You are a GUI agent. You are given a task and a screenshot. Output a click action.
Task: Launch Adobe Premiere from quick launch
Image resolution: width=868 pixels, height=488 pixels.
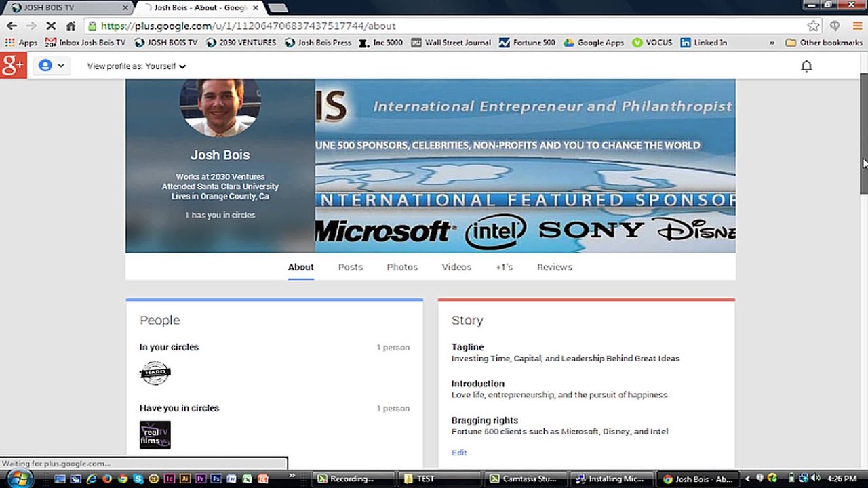[201, 479]
